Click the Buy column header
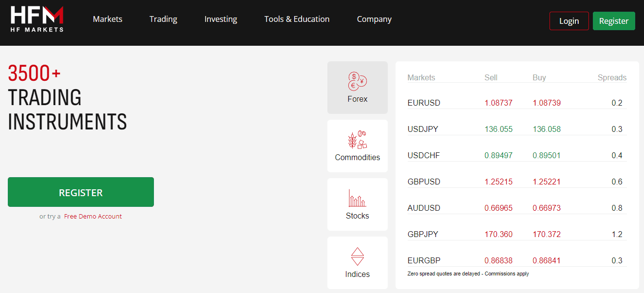 [539, 77]
